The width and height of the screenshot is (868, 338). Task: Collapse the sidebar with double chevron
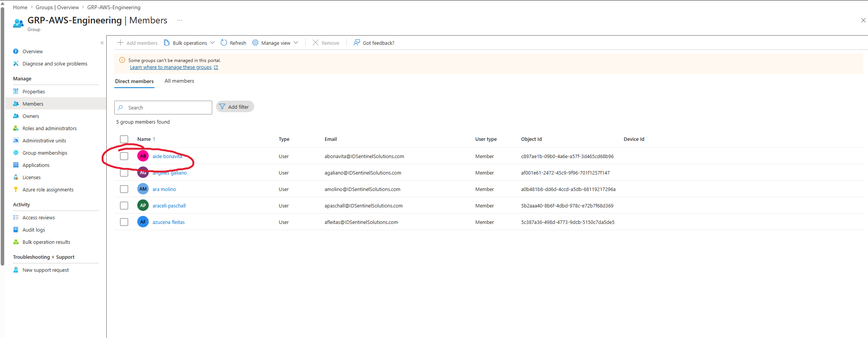click(x=102, y=43)
